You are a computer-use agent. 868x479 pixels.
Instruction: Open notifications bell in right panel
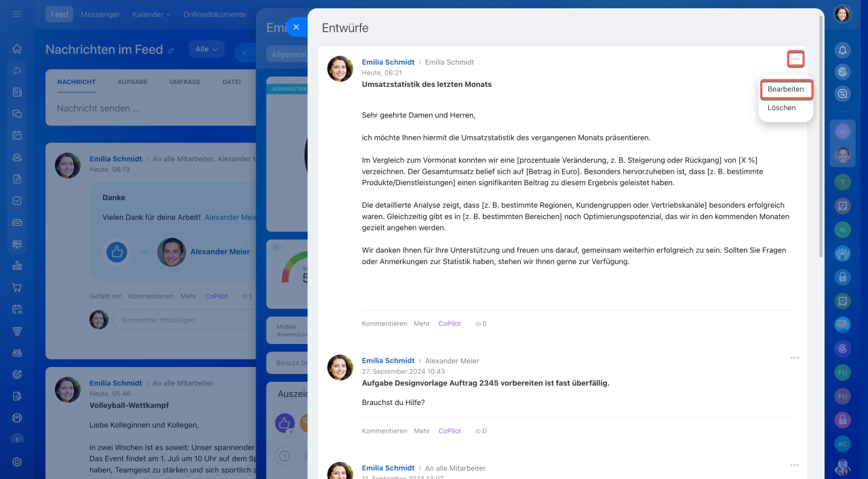pyautogui.click(x=842, y=50)
